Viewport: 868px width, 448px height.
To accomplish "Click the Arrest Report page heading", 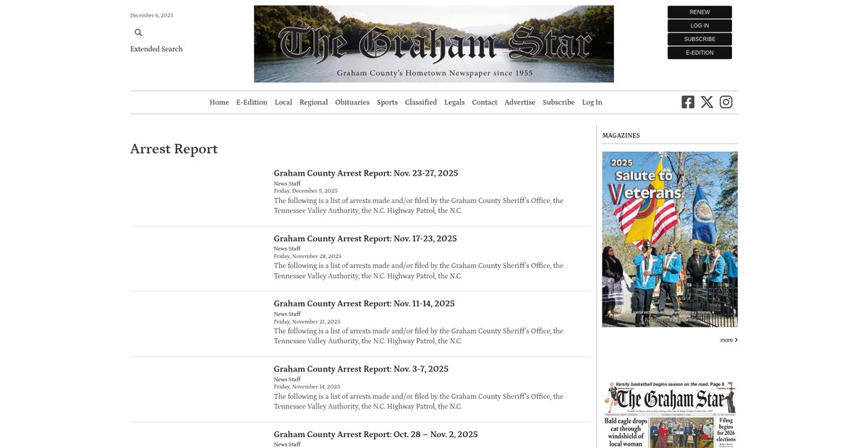I will point(174,149).
